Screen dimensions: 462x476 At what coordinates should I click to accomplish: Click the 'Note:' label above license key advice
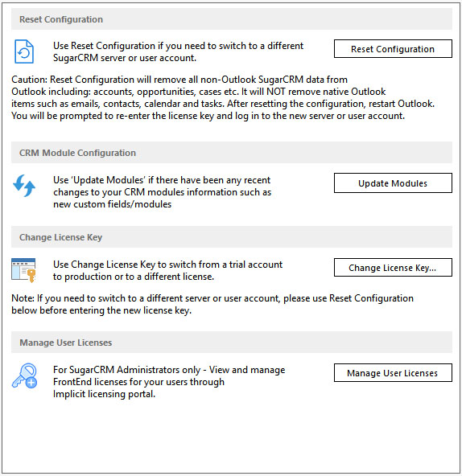tap(23, 298)
